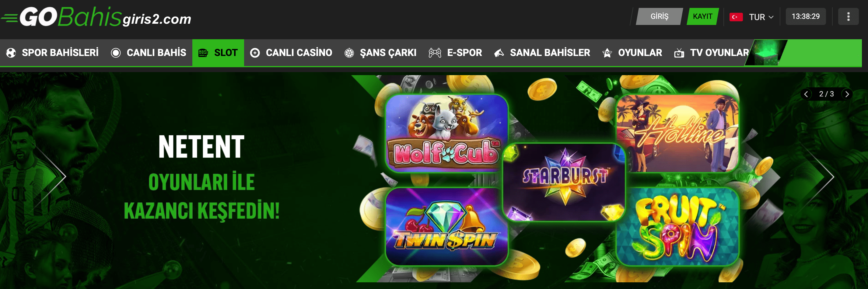The image size is (868, 289).
Task: Open the three-dot more options menu
Action: click(849, 16)
